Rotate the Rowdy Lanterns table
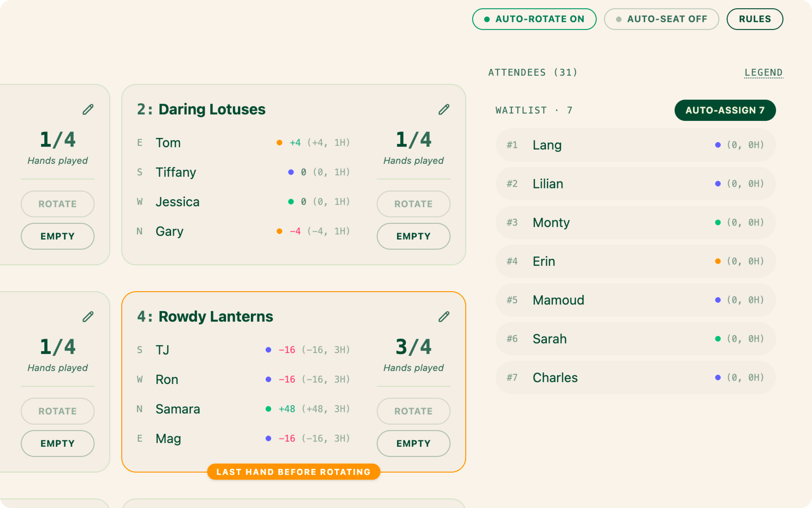 coord(413,411)
